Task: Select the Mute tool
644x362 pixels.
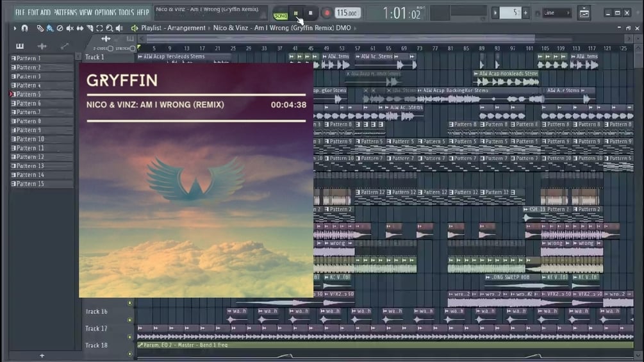Action: [x=70, y=28]
